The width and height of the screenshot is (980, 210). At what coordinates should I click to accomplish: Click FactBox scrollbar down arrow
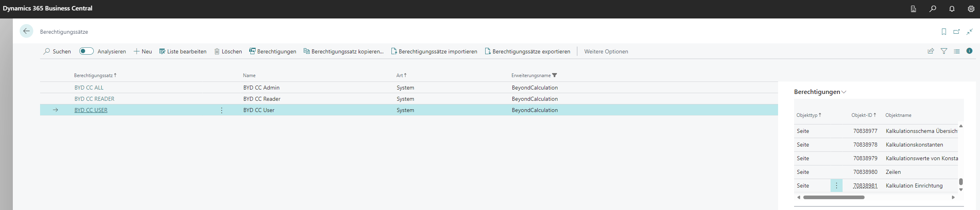(x=961, y=190)
